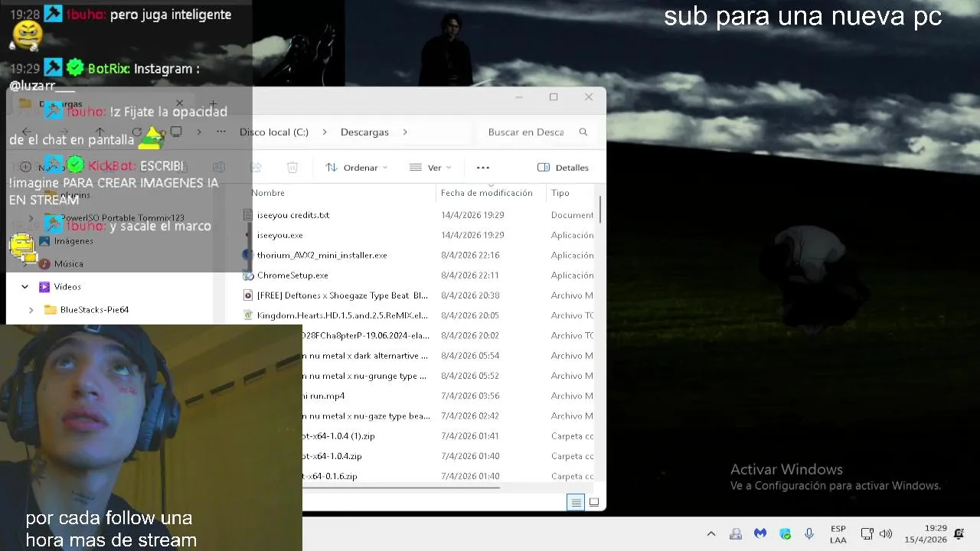Open the clock showing 19:29 15/4/2026
Image resolution: width=980 pixels, height=551 pixels.
(925, 534)
